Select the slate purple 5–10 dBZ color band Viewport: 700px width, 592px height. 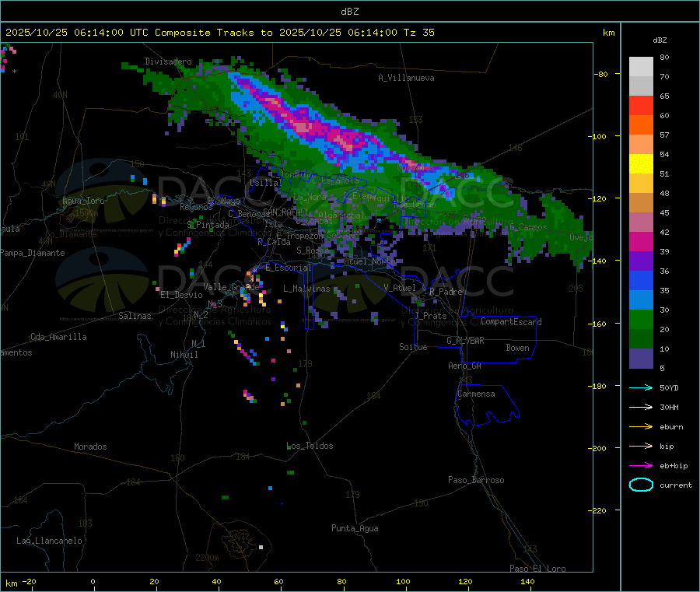pyautogui.click(x=641, y=359)
